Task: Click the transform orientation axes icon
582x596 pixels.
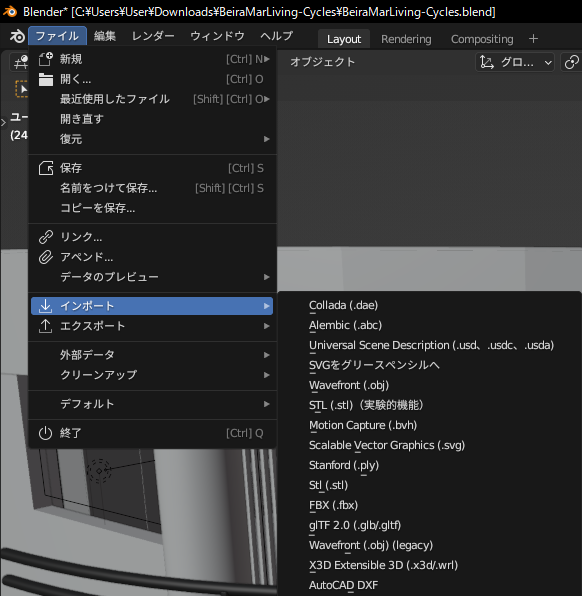Action: point(486,62)
